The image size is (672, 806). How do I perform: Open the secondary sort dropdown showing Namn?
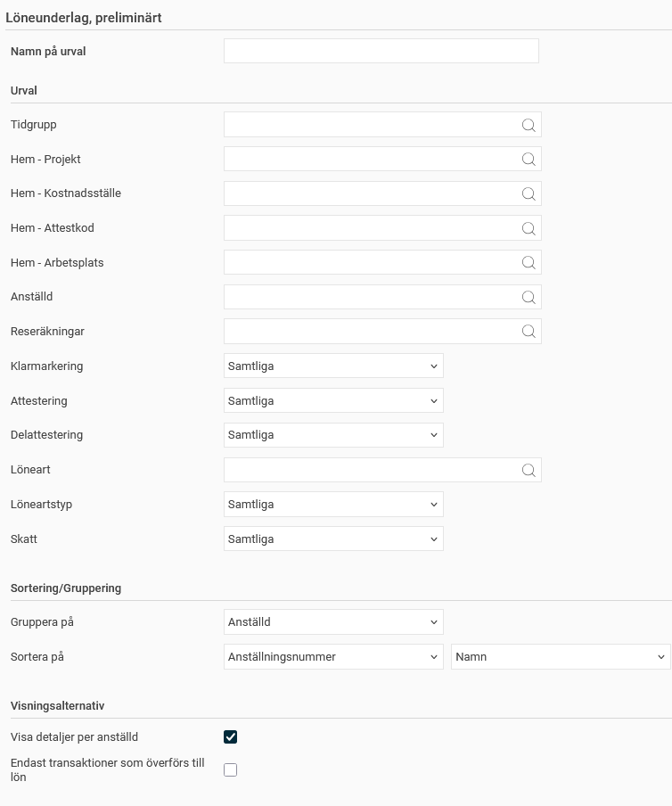[x=561, y=657]
